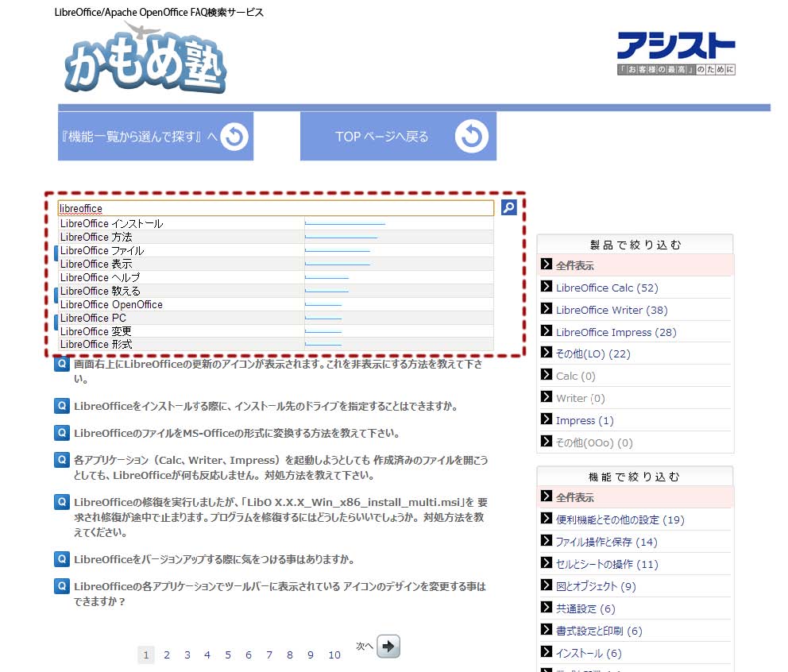Screen dimensions: 788x672
Task: Click the magnifier search icon
Action: click(508, 207)
